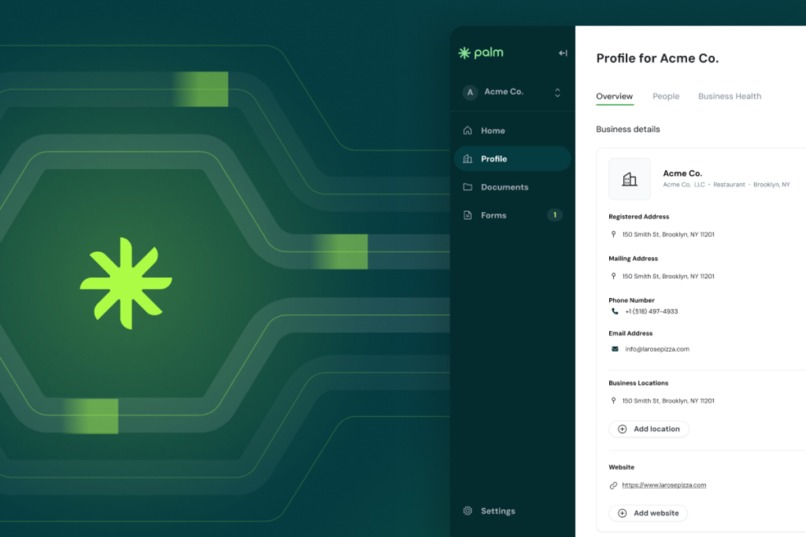This screenshot has width=806, height=537.
Task: Click the Business Locations pin icon
Action: tap(613, 401)
